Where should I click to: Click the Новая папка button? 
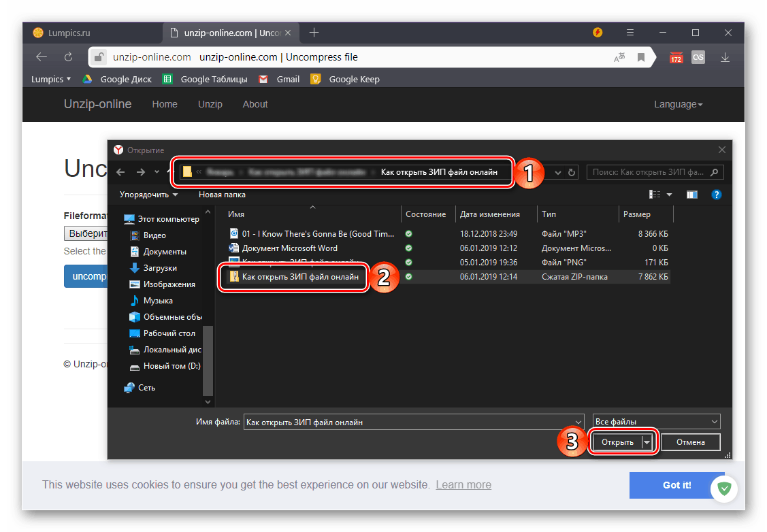click(x=222, y=195)
